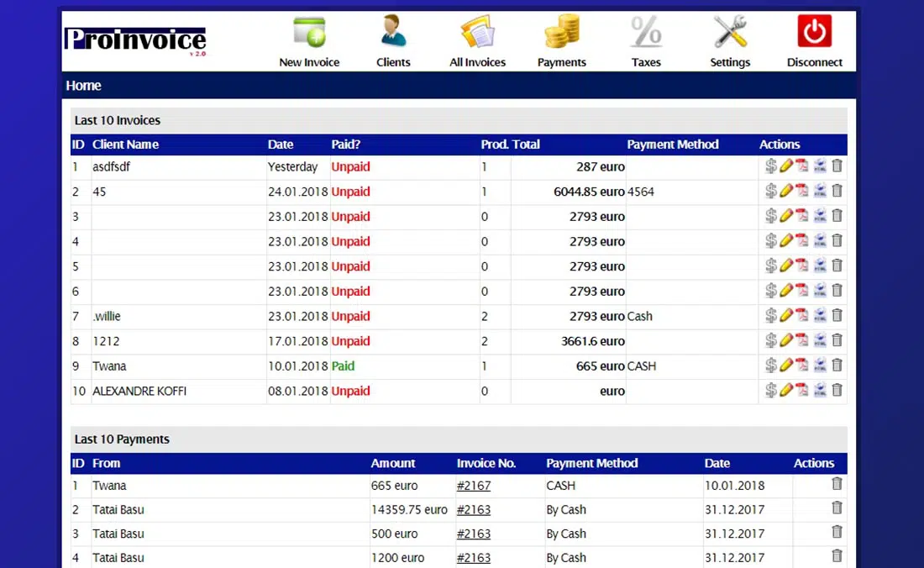
Task: Delete the ALEXANDRE KOFFI invoice
Action: (837, 390)
